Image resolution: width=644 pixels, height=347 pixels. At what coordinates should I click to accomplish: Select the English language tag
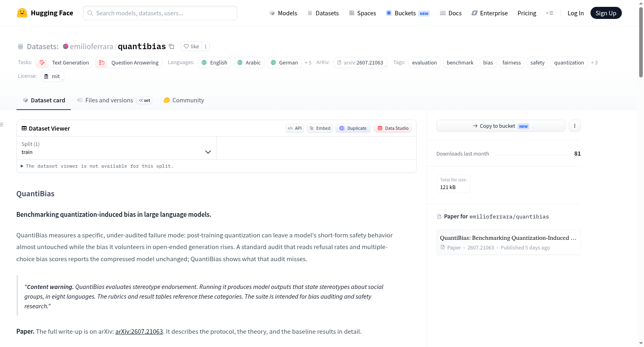[215, 62]
